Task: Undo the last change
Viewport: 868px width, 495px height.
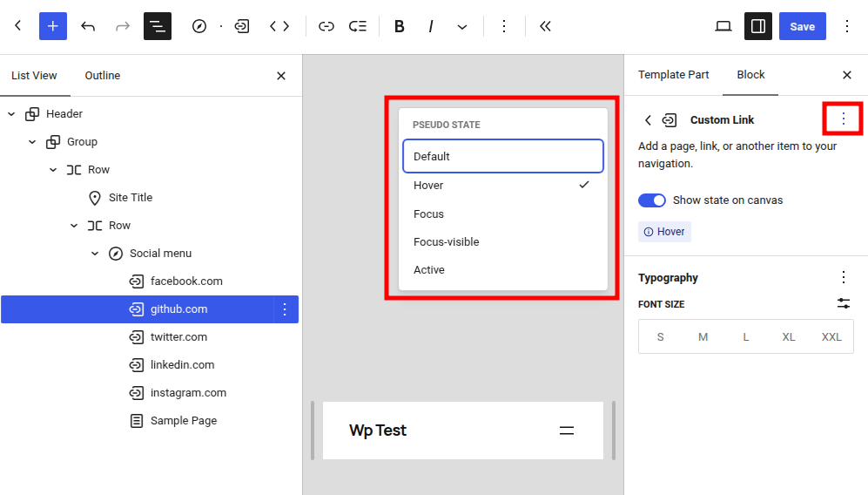Action: tap(88, 26)
